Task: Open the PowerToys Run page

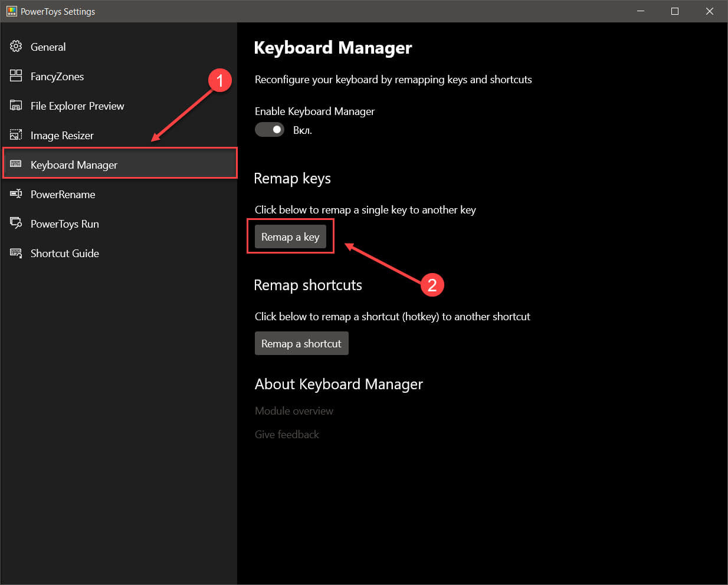Action: coord(119,224)
